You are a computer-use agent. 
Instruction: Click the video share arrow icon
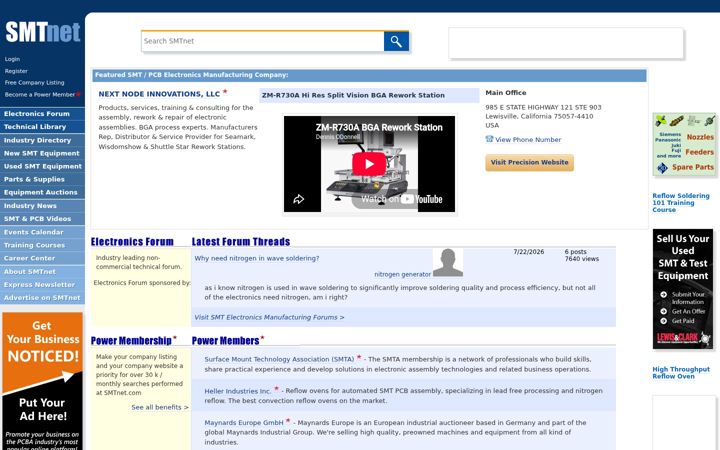click(299, 199)
